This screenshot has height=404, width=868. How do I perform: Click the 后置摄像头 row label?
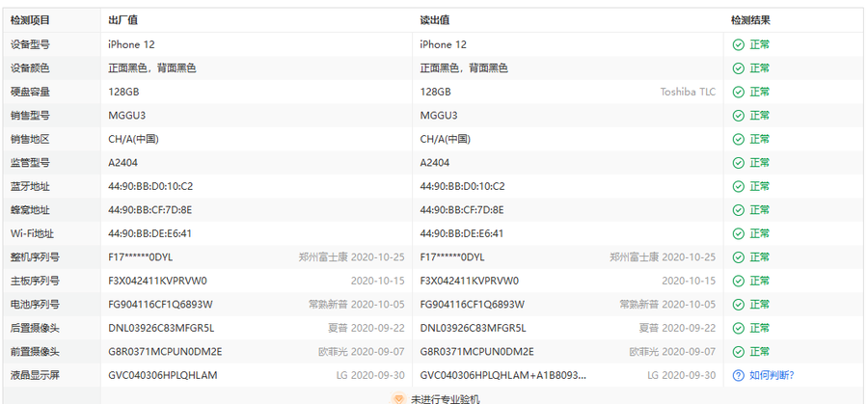click(35, 328)
